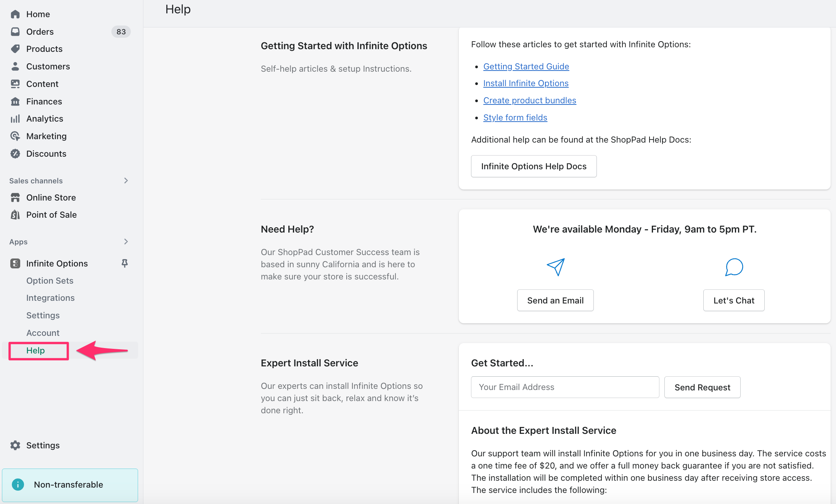The image size is (836, 504).
Task: Expand the Sales channels chevron
Action: click(126, 181)
